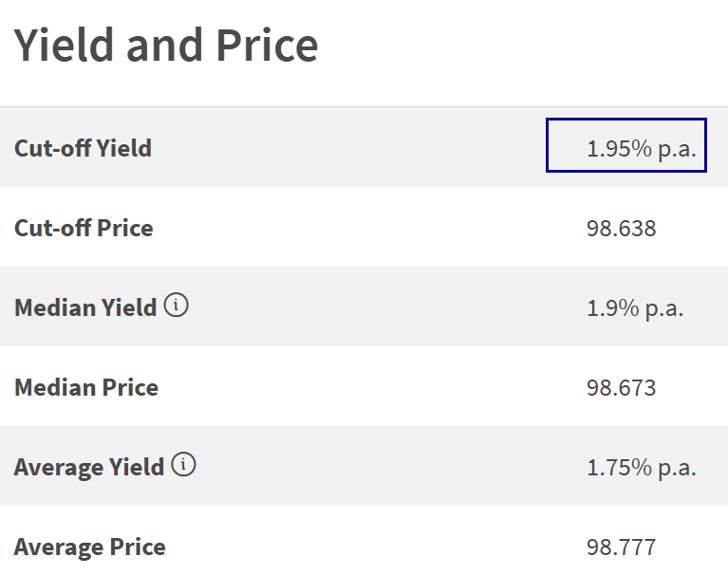Screen dimensions: 728x575
Task: Open the Average Yield info tooltip icon
Action: click(184, 466)
